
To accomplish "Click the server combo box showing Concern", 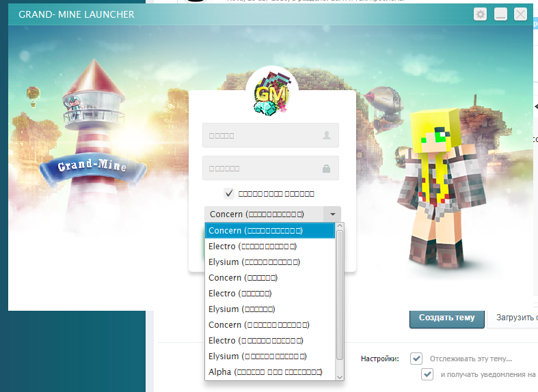I will pos(273,214).
